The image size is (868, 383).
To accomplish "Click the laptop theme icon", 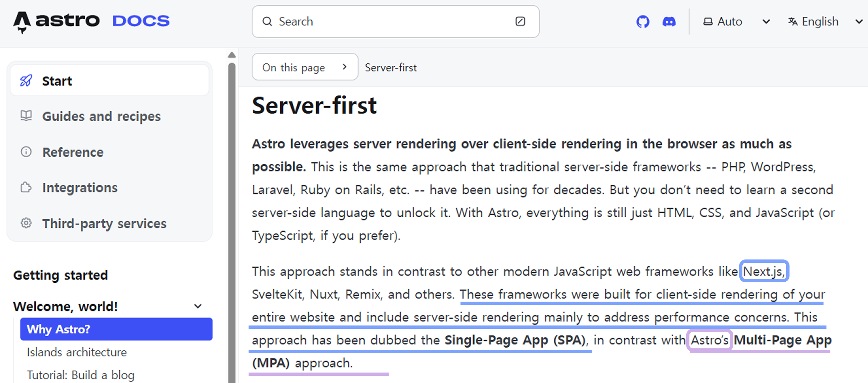I will click(x=708, y=22).
